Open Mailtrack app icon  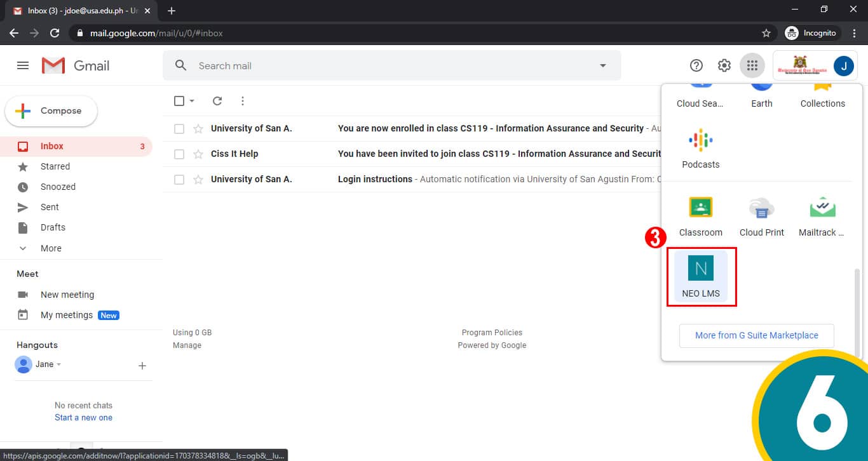(x=822, y=208)
